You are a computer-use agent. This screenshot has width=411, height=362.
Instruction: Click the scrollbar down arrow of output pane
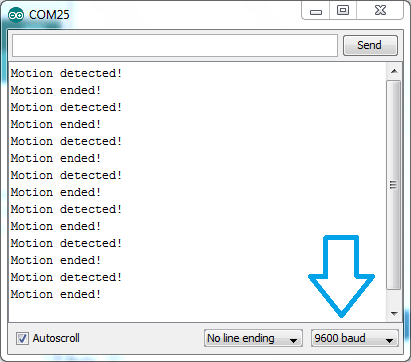(x=394, y=313)
